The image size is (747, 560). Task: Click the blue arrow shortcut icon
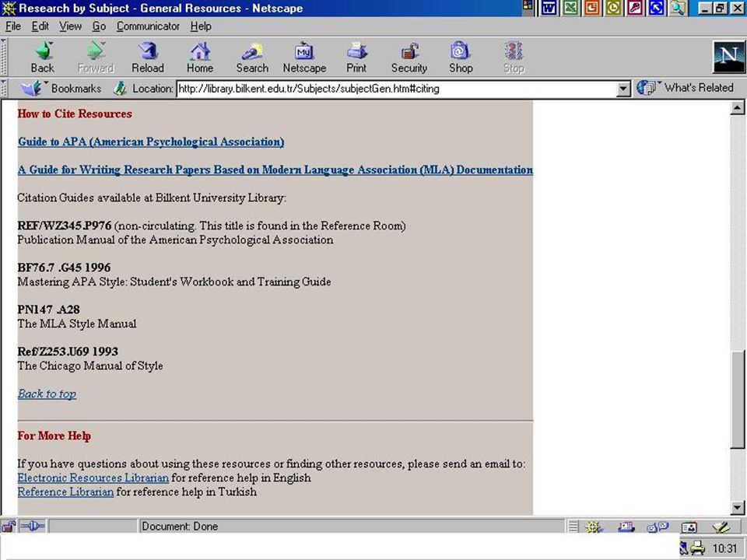coord(656,8)
